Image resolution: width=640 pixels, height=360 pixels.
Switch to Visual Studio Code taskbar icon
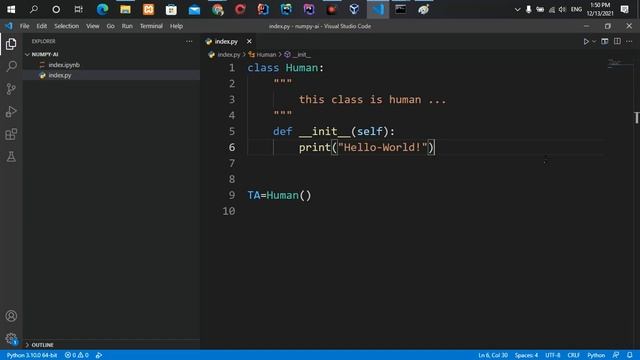[378, 9]
